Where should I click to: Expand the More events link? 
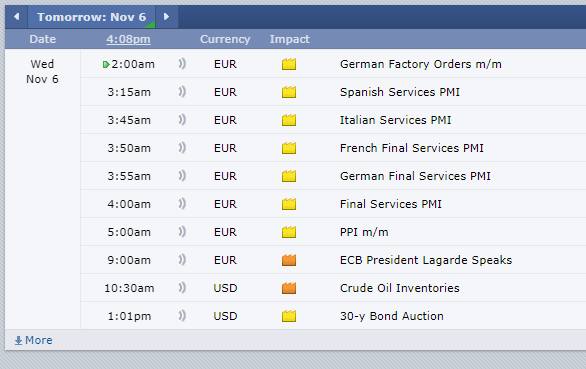[33, 340]
